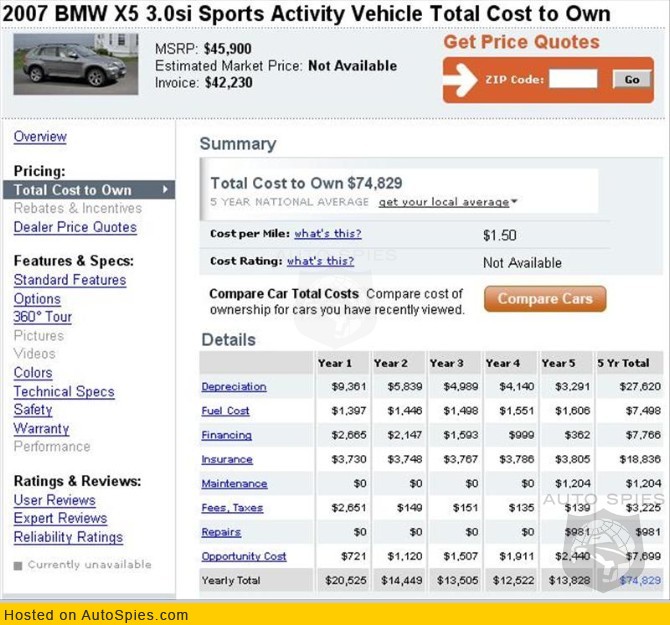
Task: Click the $9,361 Year 1 depreciation cell
Action: (349, 387)
